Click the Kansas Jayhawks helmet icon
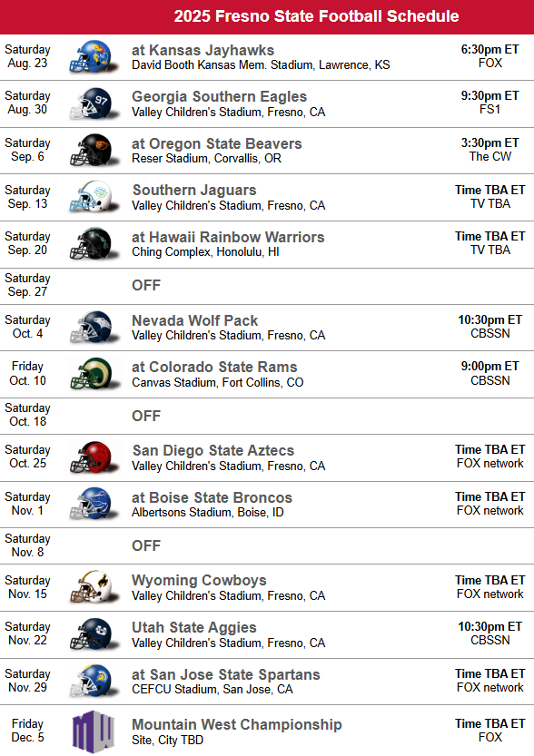 pyautogui.click(x=94, y=57)
